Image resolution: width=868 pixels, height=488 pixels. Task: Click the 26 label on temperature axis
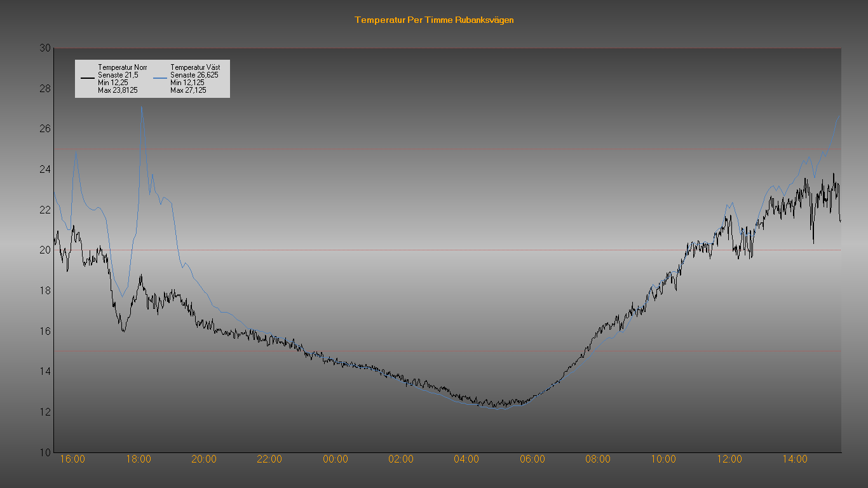point(44,128)
